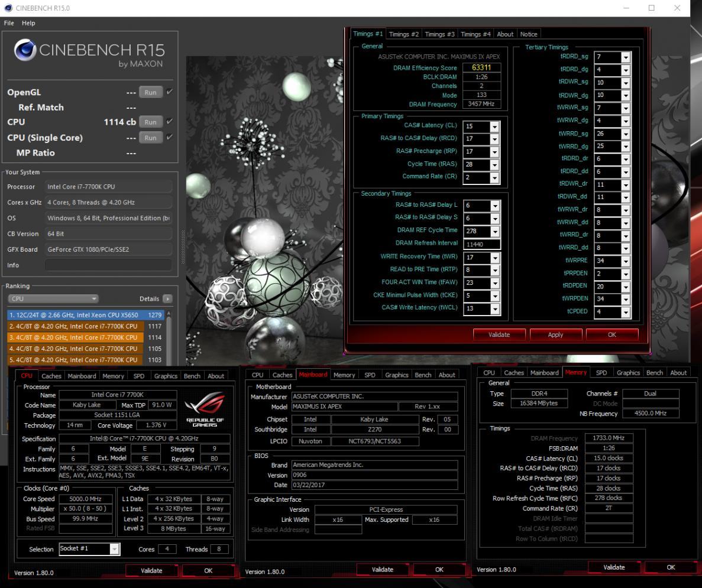Open the Notice tab in timings window
This screenshot has height=588, width=702.
529,34
